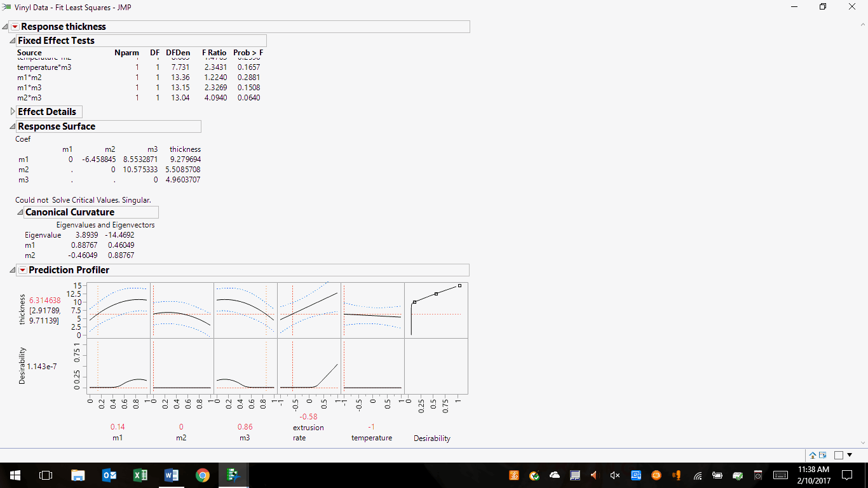The image size is (868, 488).
Task: Click the extrusion rate value -0.58
Action: tap(308, 417)
